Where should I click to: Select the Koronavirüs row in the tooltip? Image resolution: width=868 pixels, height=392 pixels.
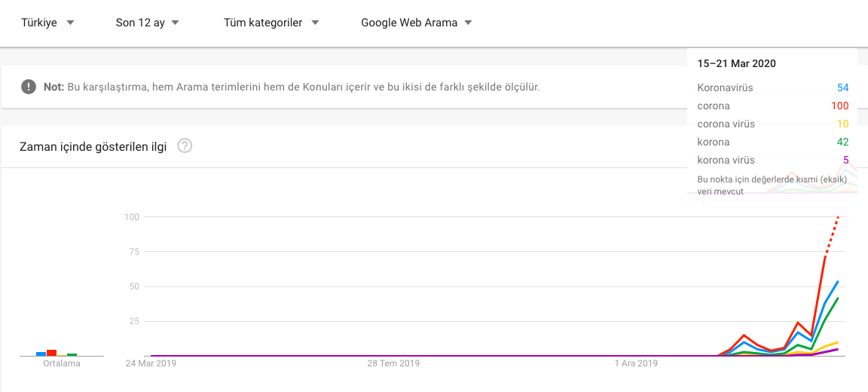point(773,87)
